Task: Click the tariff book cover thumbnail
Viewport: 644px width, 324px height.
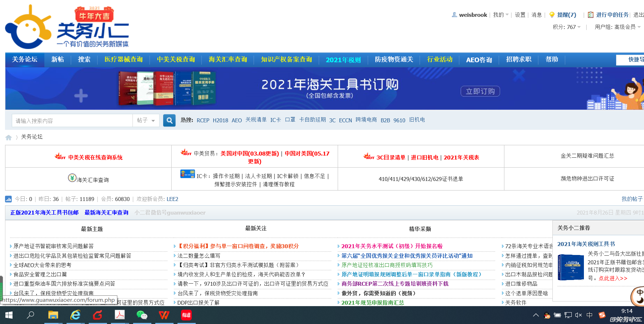Action: tap(571, 267)
